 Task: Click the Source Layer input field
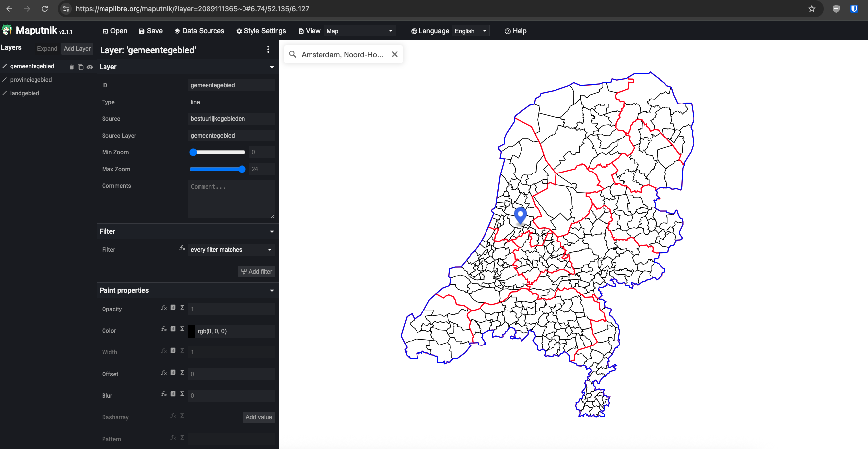pos(231,136)
